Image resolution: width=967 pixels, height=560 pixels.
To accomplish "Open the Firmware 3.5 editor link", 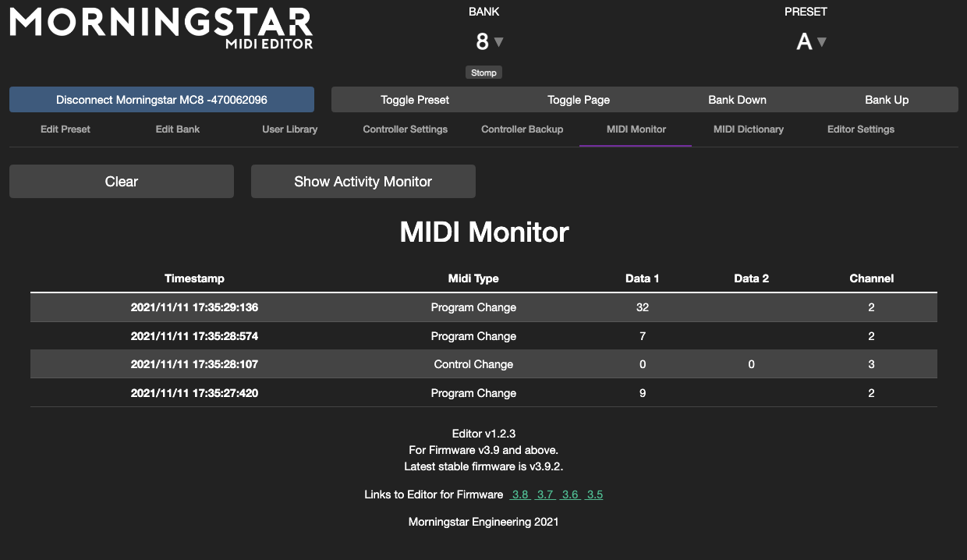I will tap(594, 494).
